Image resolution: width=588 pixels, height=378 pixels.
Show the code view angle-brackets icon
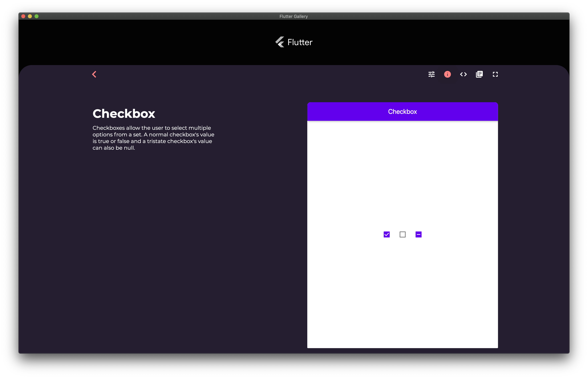(x=463, y=74)
